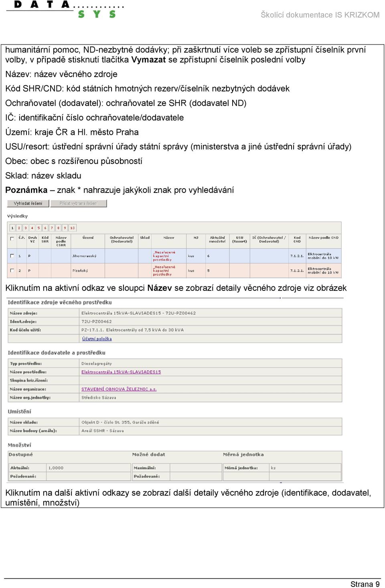Click Elktrocentrála mobilní do 10 kW in Plzeňský row
Image resolution: width=385 pixels, height=588 pixels.
(x=323, y=271)
